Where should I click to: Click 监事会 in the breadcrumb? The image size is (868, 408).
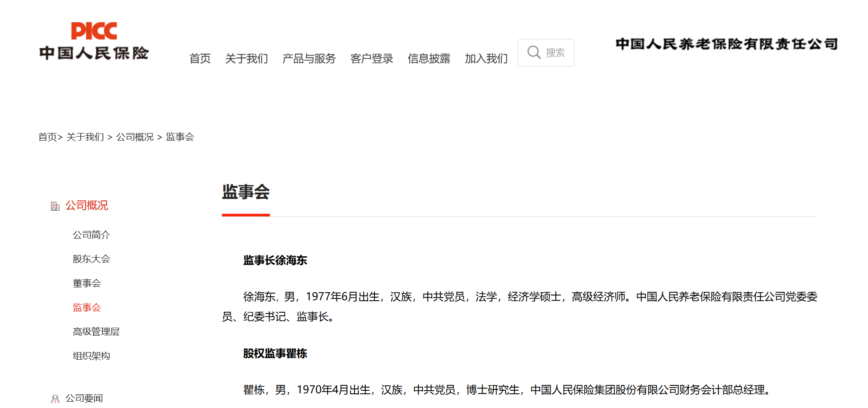[180, 137]
